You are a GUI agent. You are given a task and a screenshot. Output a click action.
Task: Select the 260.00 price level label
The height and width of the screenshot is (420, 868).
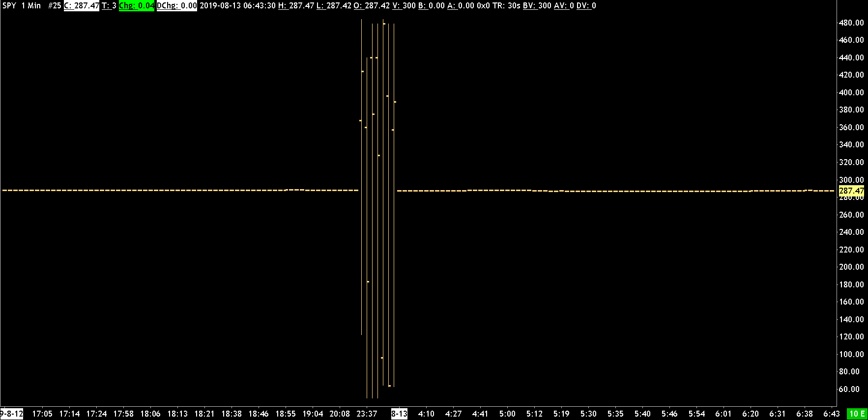pos(851,215)
